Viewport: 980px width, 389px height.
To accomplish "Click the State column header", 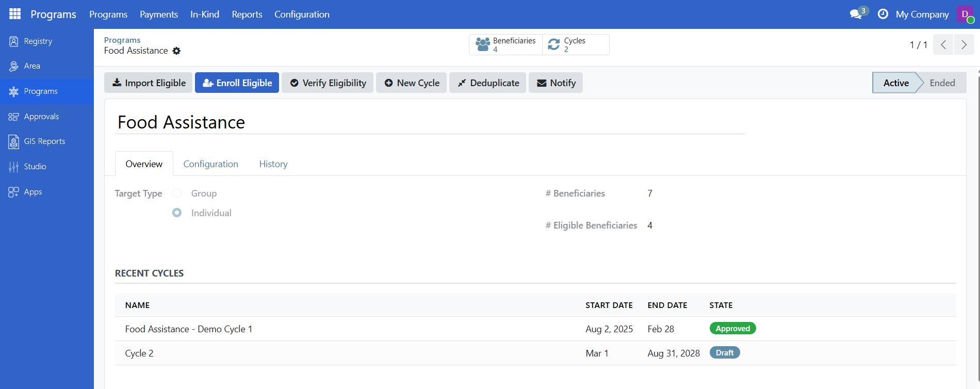I will (721, 305).
